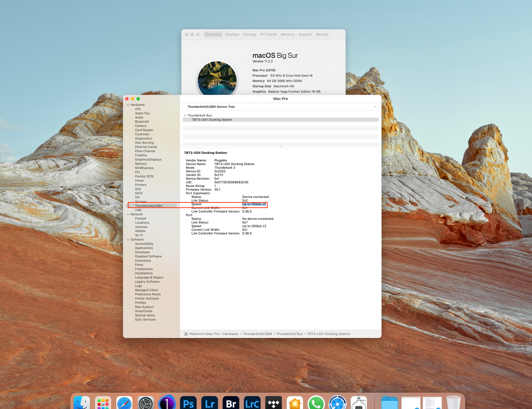This screenshot has width=532, height=409.
Task: Click Thunderbolt/USB4 in the bottom path bar
Action: [x=257, y=334]
